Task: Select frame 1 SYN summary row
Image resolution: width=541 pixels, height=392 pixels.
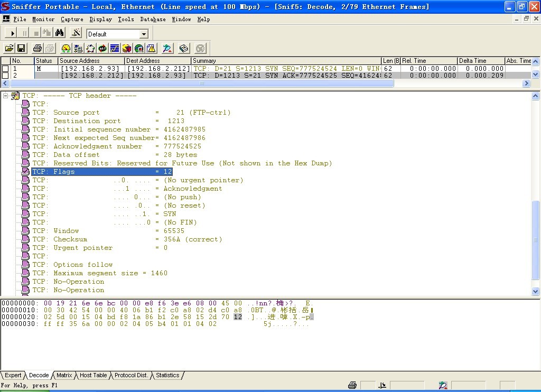Action: click(286, 69)
